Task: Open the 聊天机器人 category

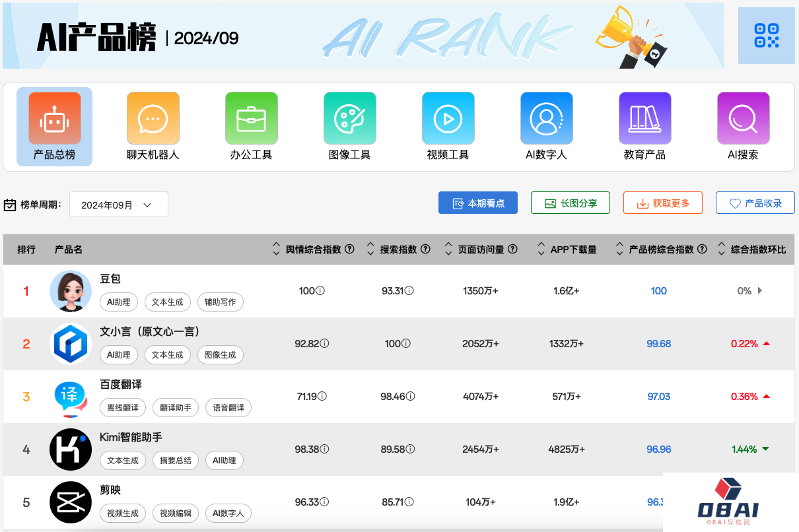Action: 153,117
